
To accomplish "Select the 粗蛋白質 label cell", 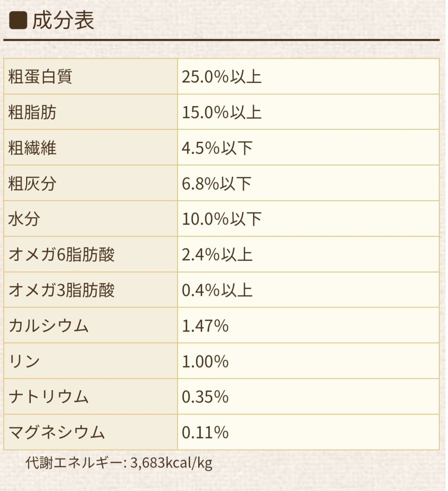I will (x=40, y=77).
